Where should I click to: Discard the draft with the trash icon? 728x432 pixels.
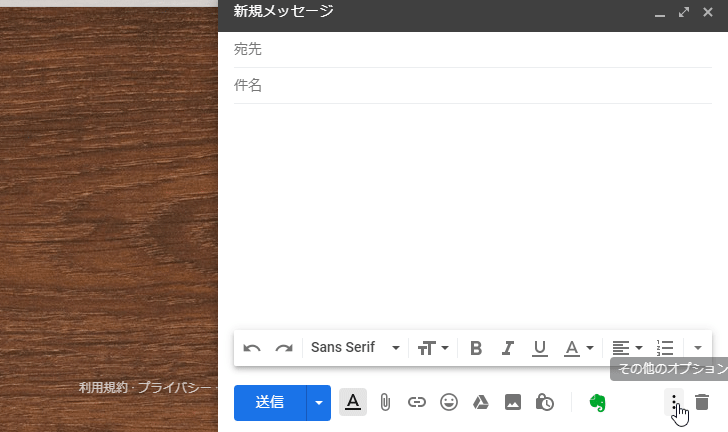[x=702, y=402]
